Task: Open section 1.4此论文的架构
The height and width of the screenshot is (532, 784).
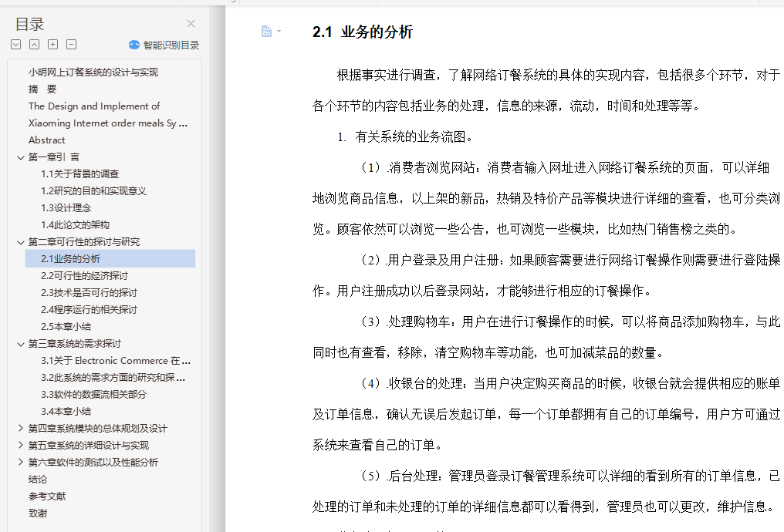Action: [75, 225]
